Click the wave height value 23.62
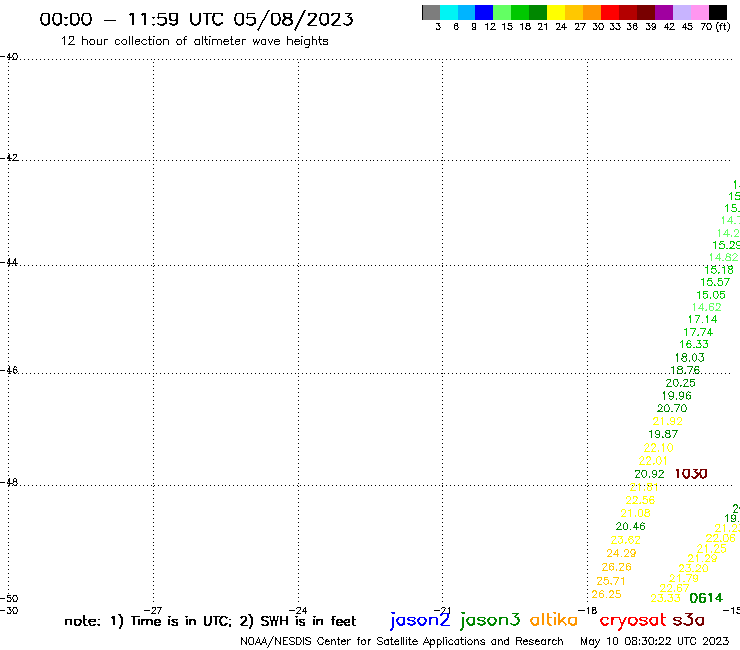The height and width of the screenshot is (650, 740). click(625, 540)
